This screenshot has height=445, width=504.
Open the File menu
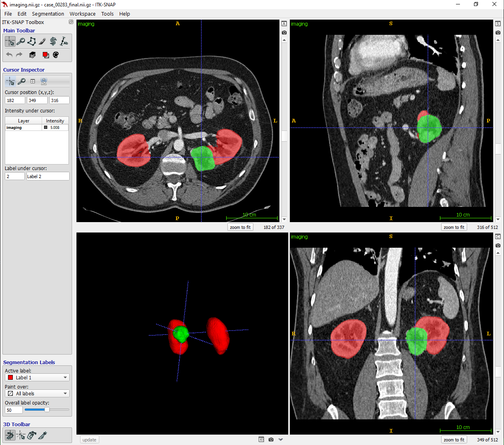8,14
